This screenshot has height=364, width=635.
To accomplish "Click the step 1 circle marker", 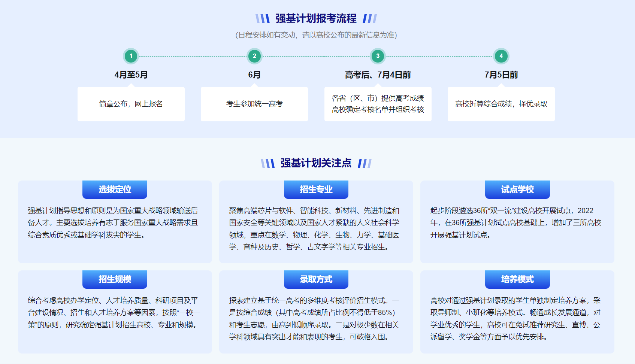I will tap(131, 56).
